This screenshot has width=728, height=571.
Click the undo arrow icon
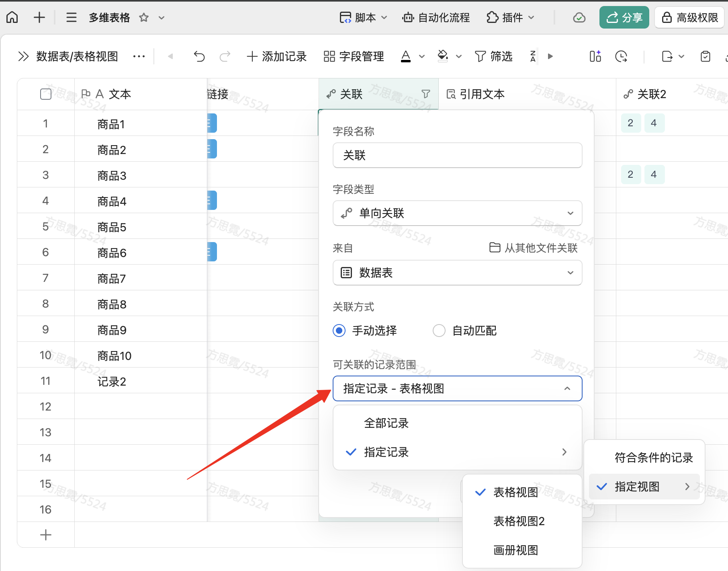199,57
